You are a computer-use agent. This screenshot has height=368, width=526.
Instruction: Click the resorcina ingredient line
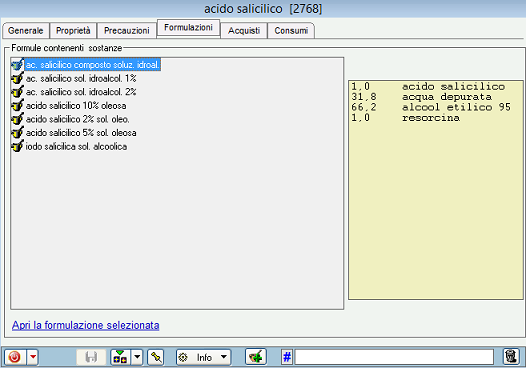[405, 118]
